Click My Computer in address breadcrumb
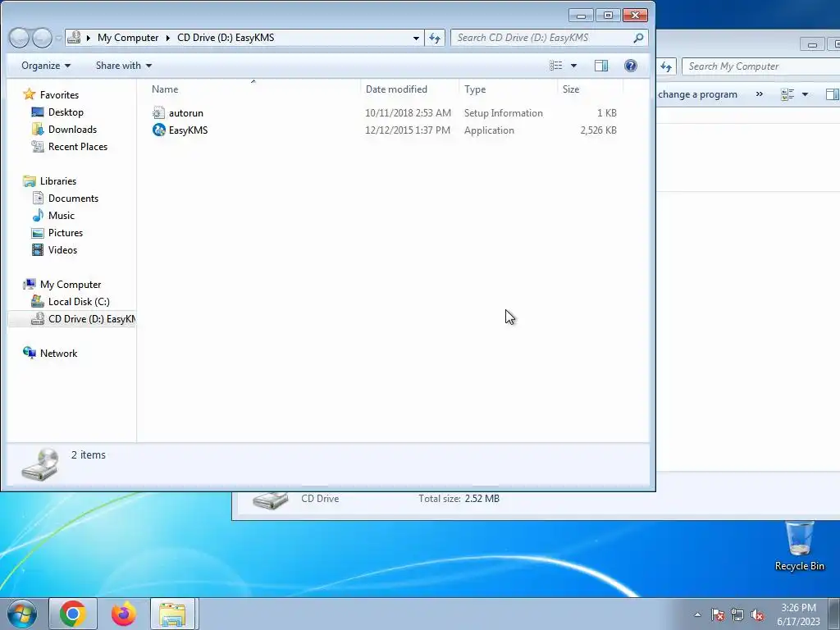840x630 pixels. tap(128, 38)
